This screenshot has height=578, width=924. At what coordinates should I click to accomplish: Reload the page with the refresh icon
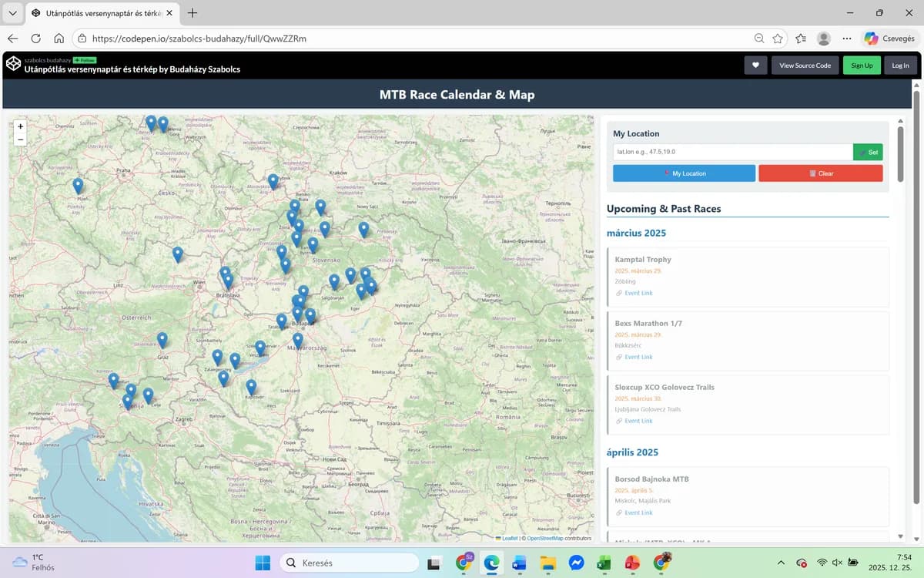[x=35, y=38]
